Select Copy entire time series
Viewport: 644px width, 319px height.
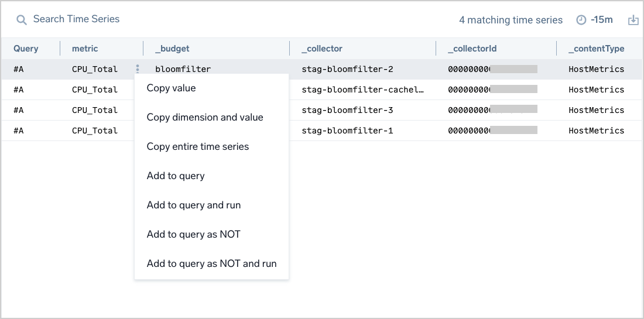[x=197, y=147]
